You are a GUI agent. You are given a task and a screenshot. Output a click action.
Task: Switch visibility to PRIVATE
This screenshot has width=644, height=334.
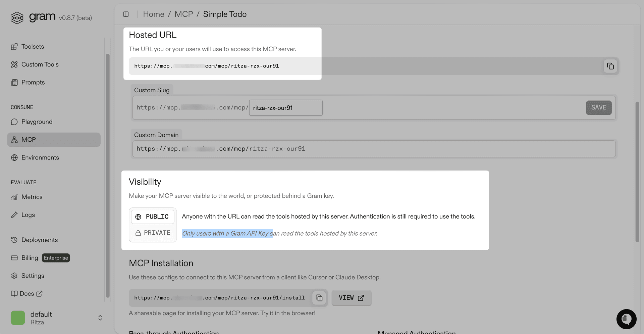tap(153, 232)
